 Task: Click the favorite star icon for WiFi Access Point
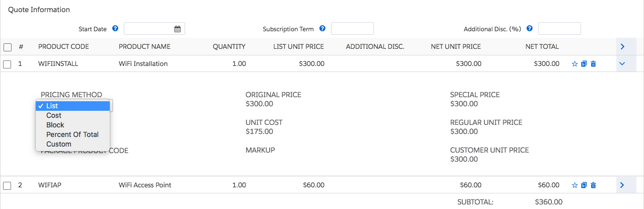(x=575, y=185)
